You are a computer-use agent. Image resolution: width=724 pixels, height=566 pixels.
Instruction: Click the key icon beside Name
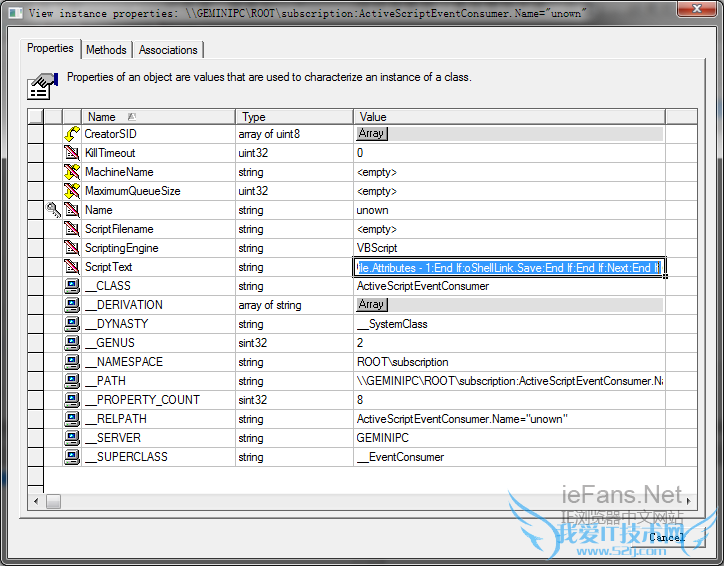coord(54,210)
